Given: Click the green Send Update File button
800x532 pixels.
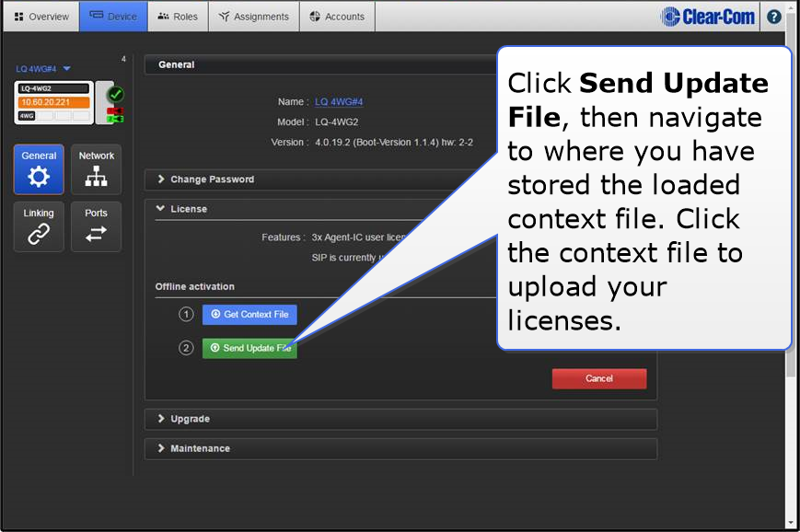Looking at the screenshot, I should [249, 348].
